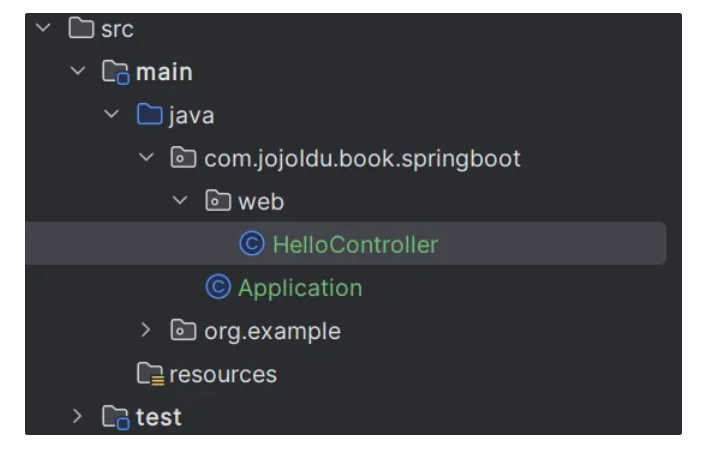Collapse the main folder chevron

(x=78, y=71)
